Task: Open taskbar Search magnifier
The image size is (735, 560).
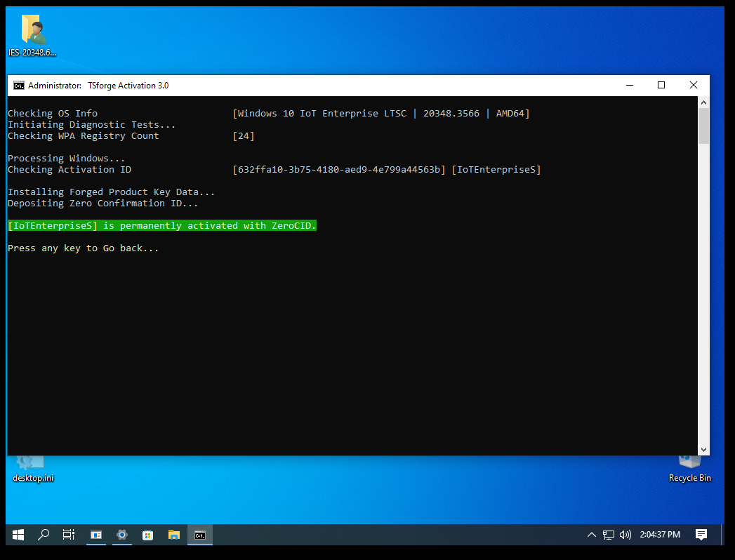Action: click(x=44, y=535)
